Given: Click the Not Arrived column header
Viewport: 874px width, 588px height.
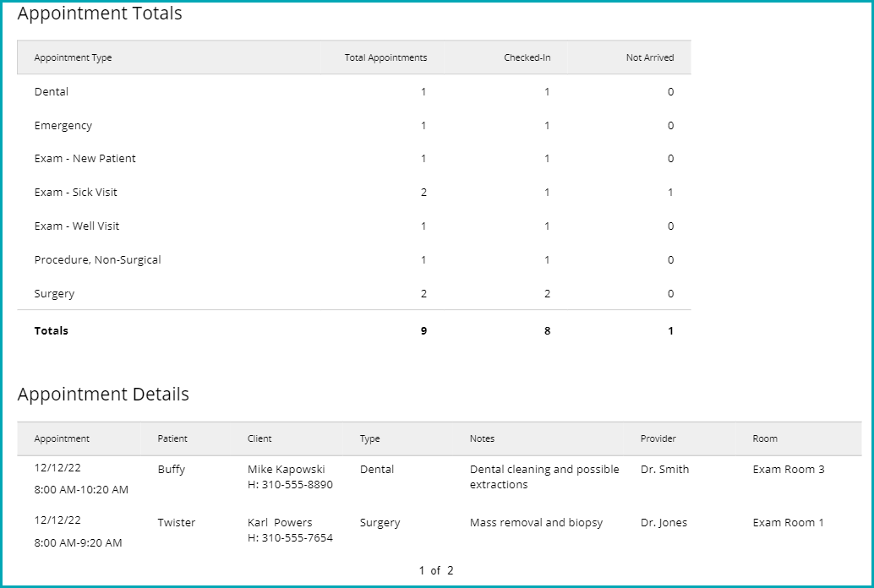Looking at the screenshot, I should click(x=650, y=58).
